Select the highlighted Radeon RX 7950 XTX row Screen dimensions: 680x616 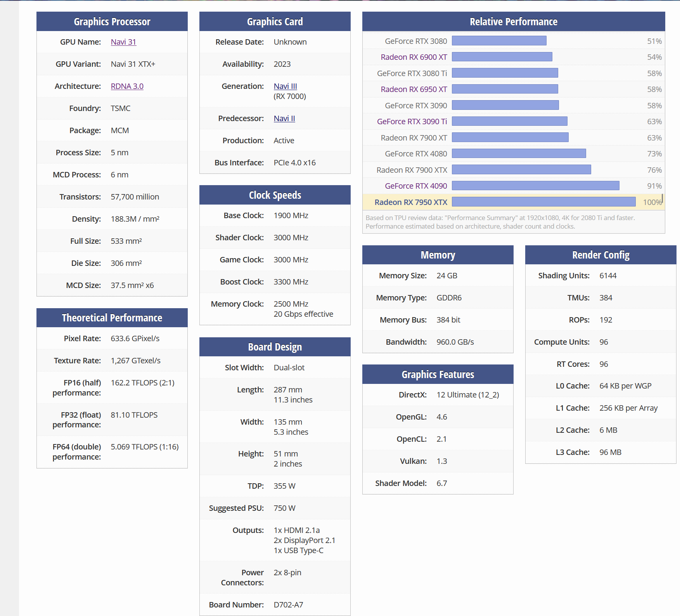click(514, 202)
